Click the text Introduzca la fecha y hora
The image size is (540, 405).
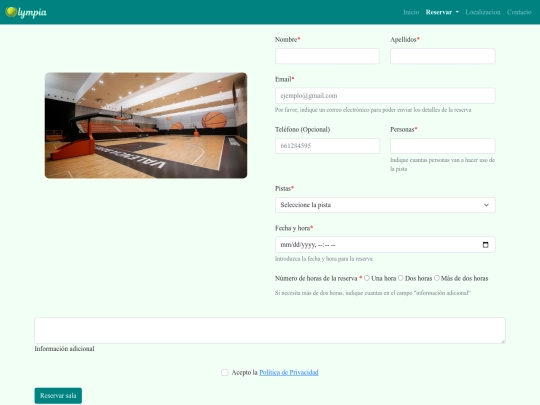(324, 259)
